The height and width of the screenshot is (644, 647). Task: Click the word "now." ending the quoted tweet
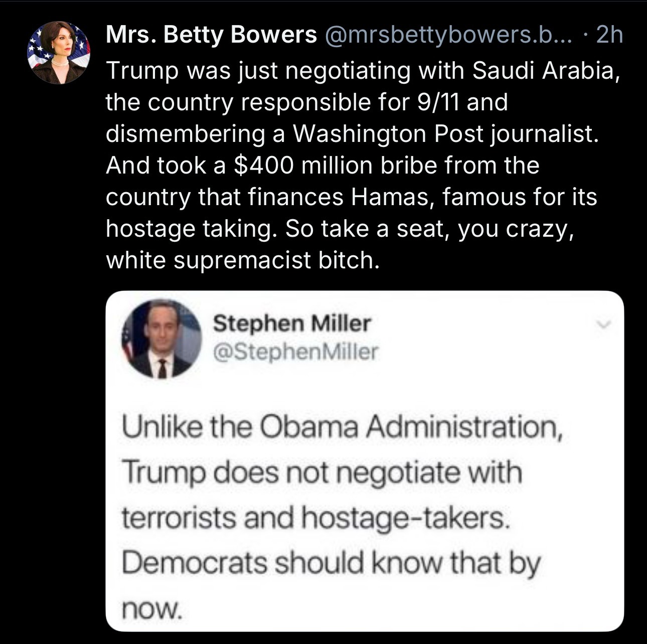(150, 608)
